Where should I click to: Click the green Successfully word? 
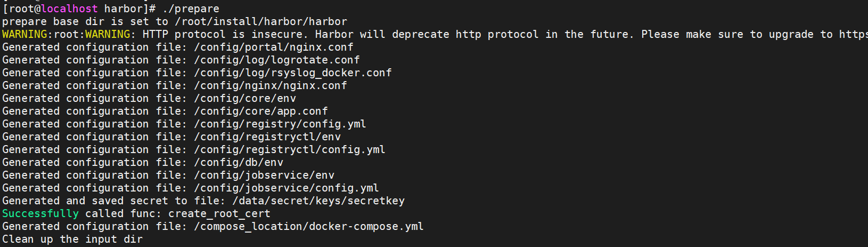40,213
